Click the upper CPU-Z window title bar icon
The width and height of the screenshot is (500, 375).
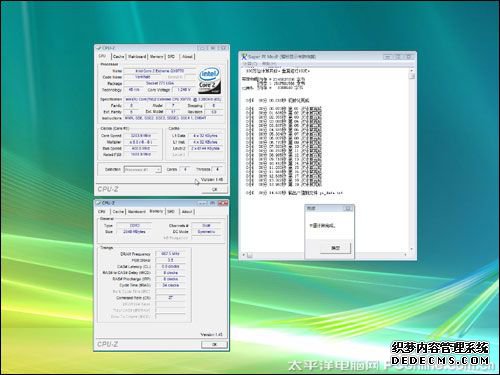click(99, 48)
